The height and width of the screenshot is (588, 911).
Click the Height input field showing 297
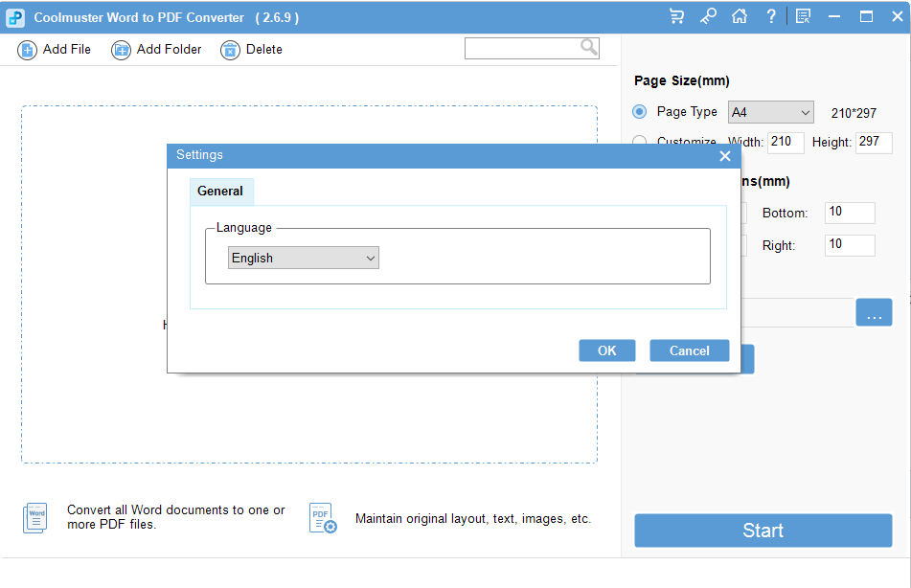pyautogui.click(x=874, y=143)
